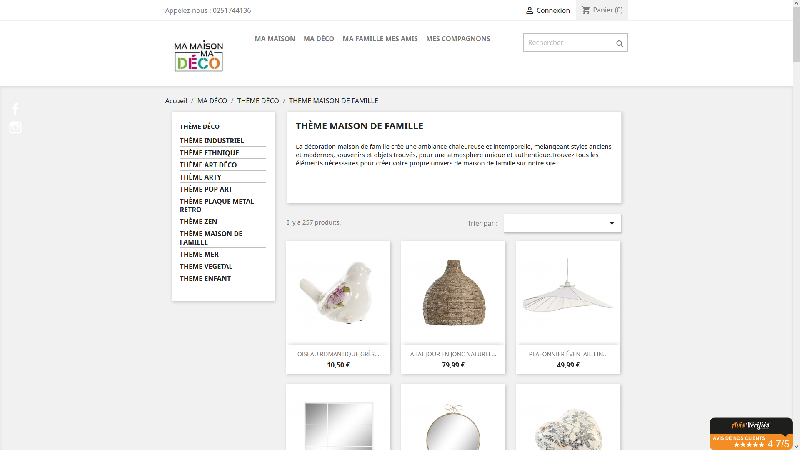Open the MA MAISON menu
This screenshot has height=450, width=800.
pos(275,39)
